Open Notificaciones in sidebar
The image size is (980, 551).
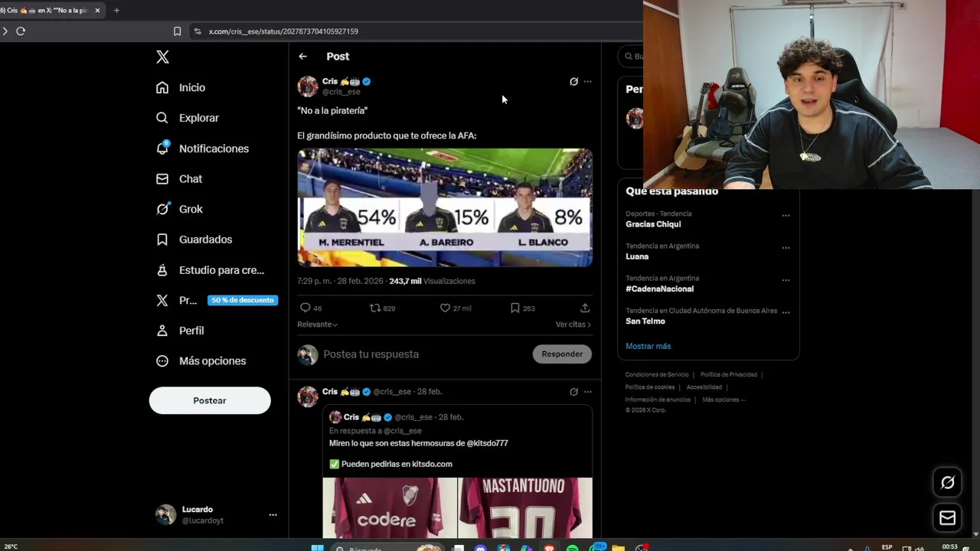click(x=203, y=148)
